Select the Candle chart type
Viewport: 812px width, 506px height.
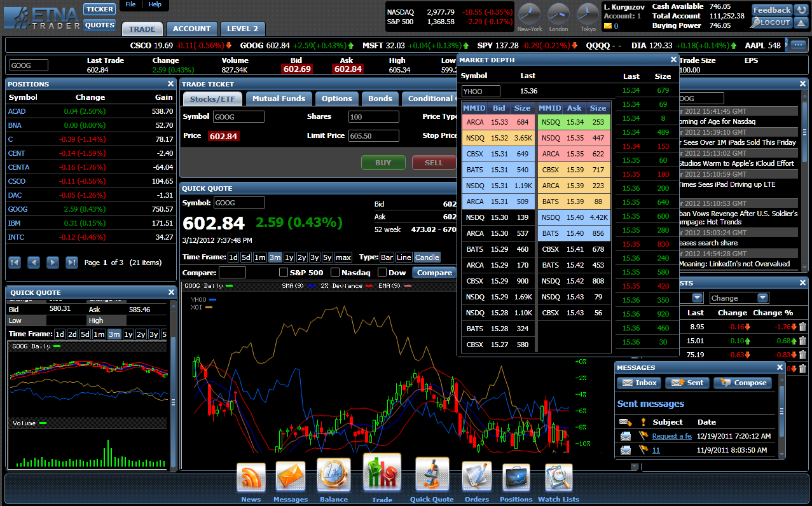coord(427,257)
